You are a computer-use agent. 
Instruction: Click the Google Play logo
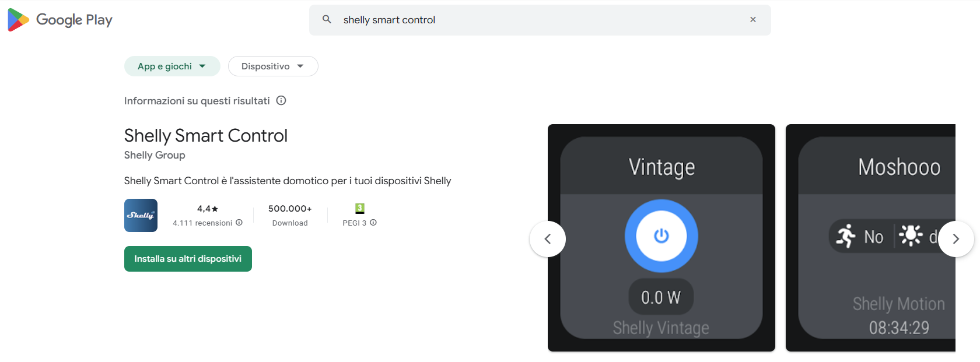60,20
